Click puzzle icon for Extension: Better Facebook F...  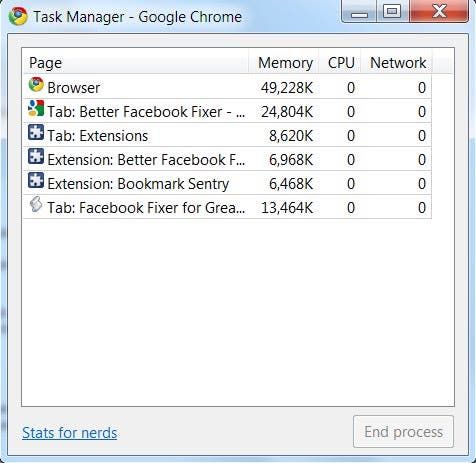[36, 157]
